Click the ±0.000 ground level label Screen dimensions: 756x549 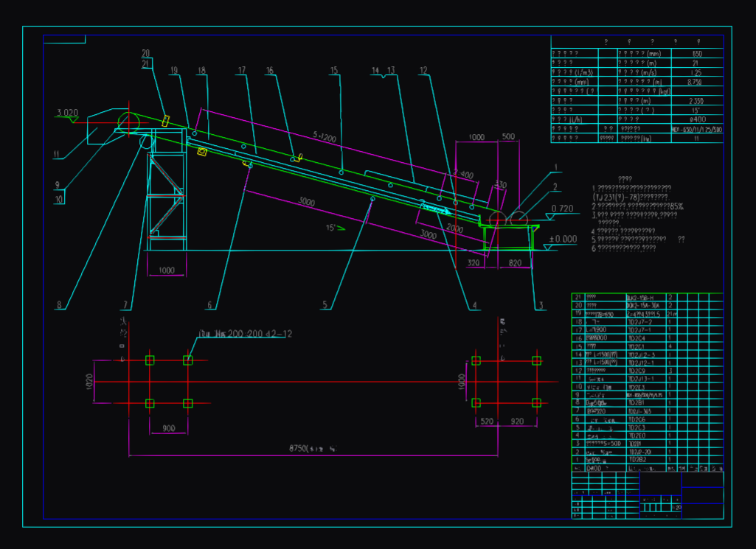563,239
